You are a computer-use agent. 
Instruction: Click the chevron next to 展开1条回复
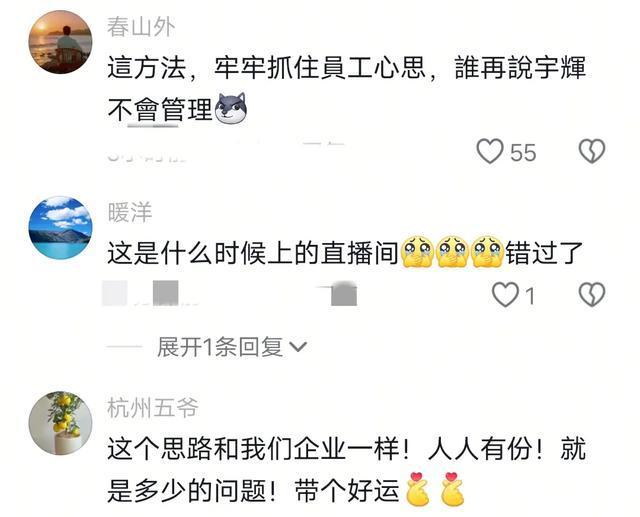click(x=298, y=347)
